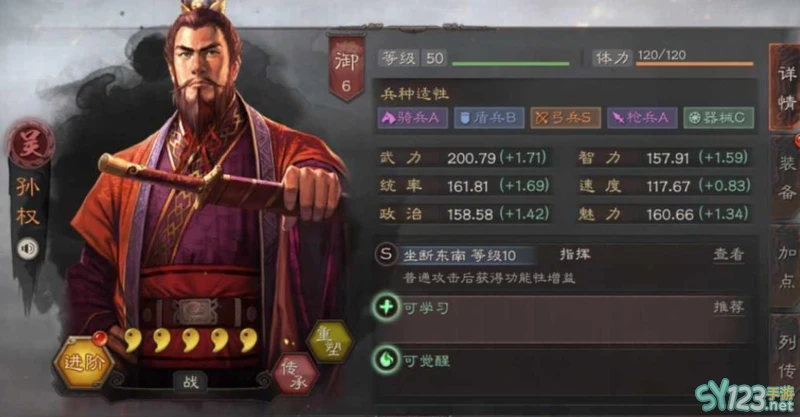
Task: Open the 加点 side tab
Action: coord(786,266)
